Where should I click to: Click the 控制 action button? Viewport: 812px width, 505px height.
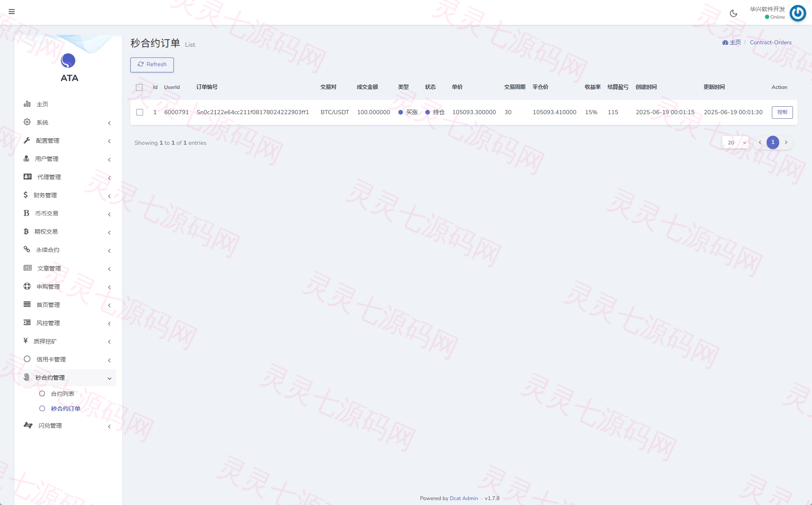782,112
